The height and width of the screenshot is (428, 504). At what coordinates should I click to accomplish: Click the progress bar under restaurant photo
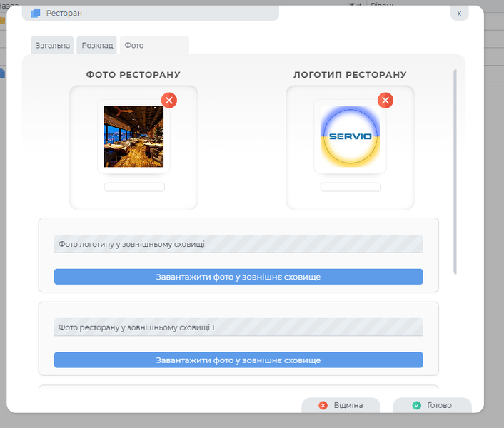(x=134, y=187)
